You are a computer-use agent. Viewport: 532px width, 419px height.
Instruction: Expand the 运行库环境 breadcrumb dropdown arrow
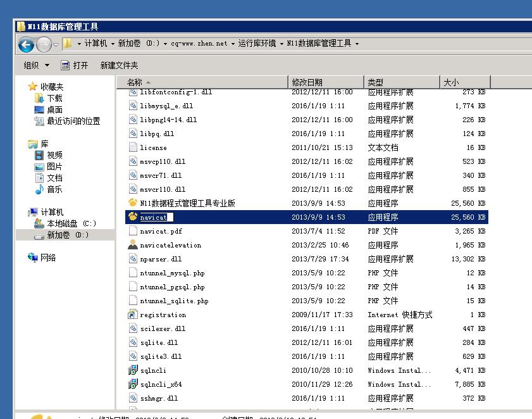281,44
